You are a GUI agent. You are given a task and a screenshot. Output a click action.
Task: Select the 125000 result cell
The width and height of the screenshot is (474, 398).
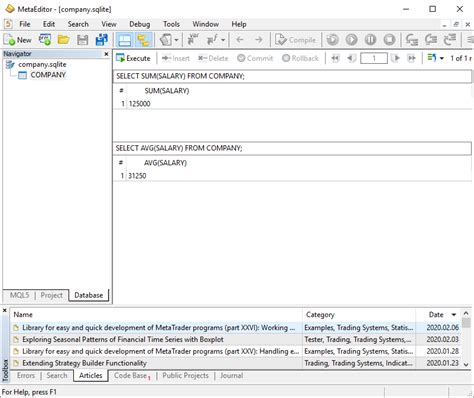(140, 104)
